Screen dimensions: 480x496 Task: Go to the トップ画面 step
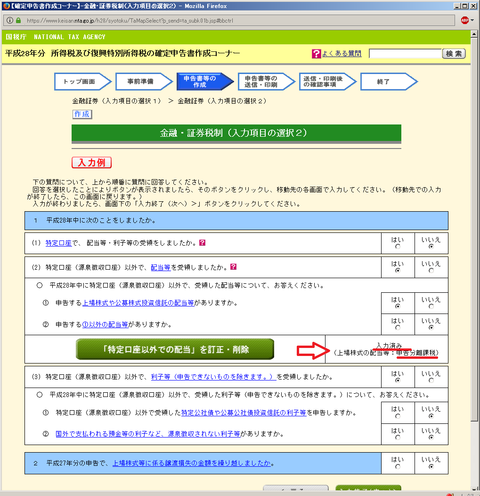(x=82, y=82)
